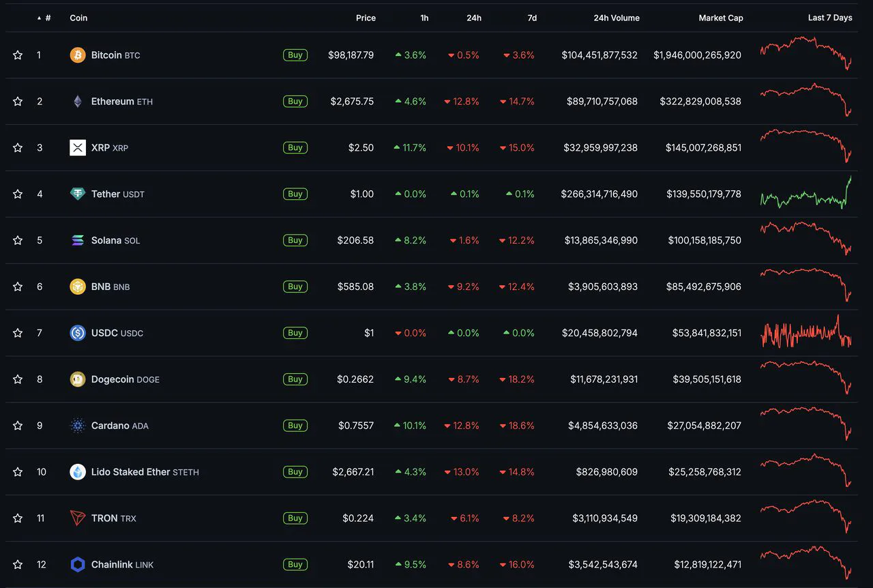The height and width of the screenshot is (588, 873).
Task: Toggle the USDC favorite star
Action: click(18, 333)
